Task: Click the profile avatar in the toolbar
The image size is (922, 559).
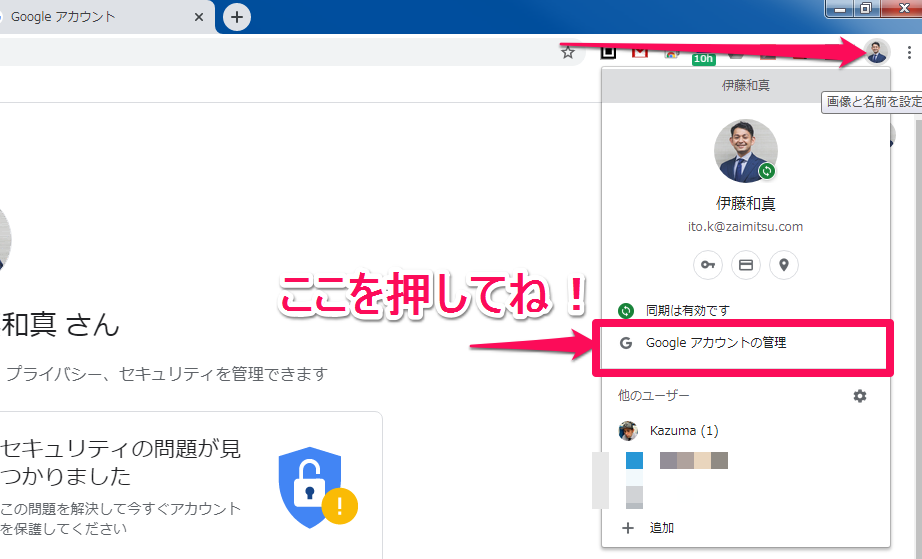Action: coord(877,52)
